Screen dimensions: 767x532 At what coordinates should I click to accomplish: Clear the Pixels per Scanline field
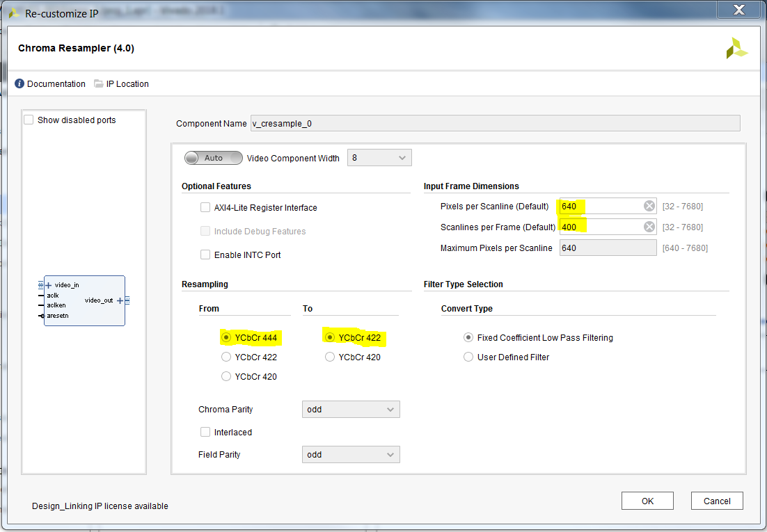click(649, 206)
